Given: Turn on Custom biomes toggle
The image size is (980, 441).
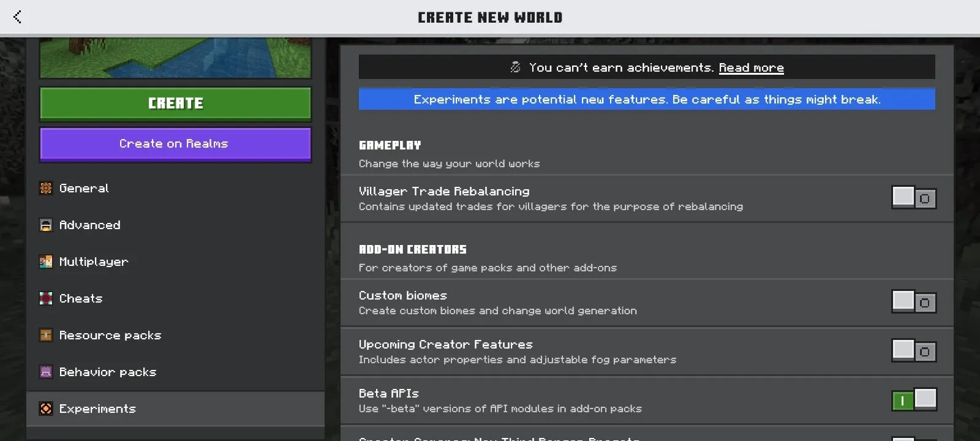Looking at the screenshot, I should point(914,302).
